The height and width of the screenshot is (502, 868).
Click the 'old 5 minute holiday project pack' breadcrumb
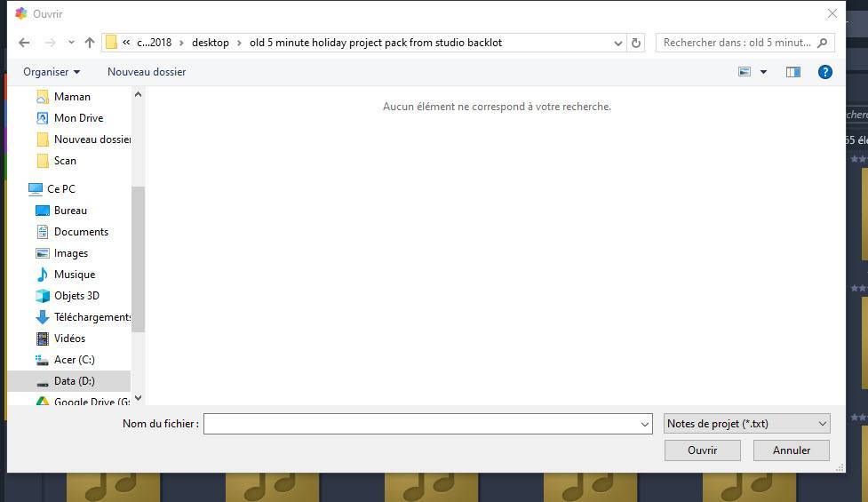point(375,43)
